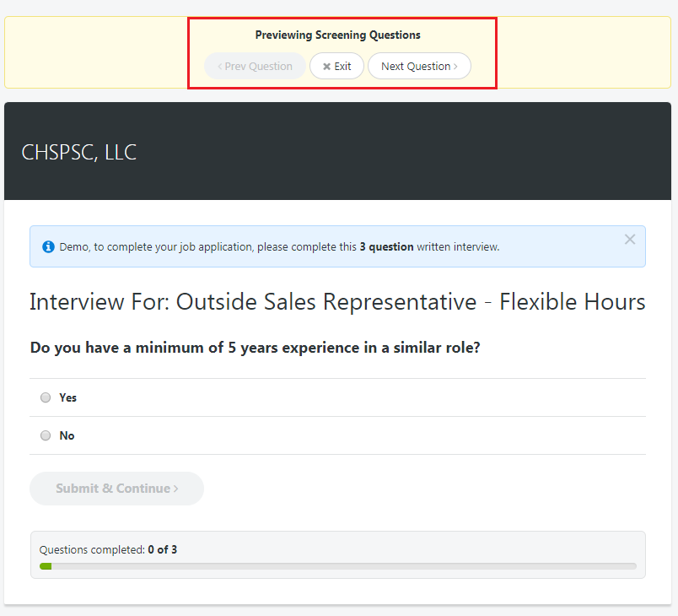Click the green progress bar
This screenshot has height=616, width=678.
(x=46, y=566)
